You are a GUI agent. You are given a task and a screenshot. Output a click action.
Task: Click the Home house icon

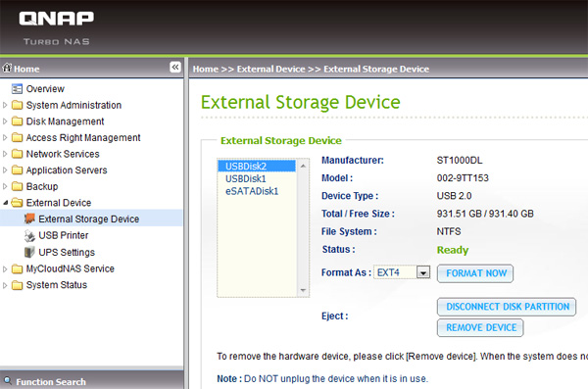pyautogui.click(x=7, y=68)
